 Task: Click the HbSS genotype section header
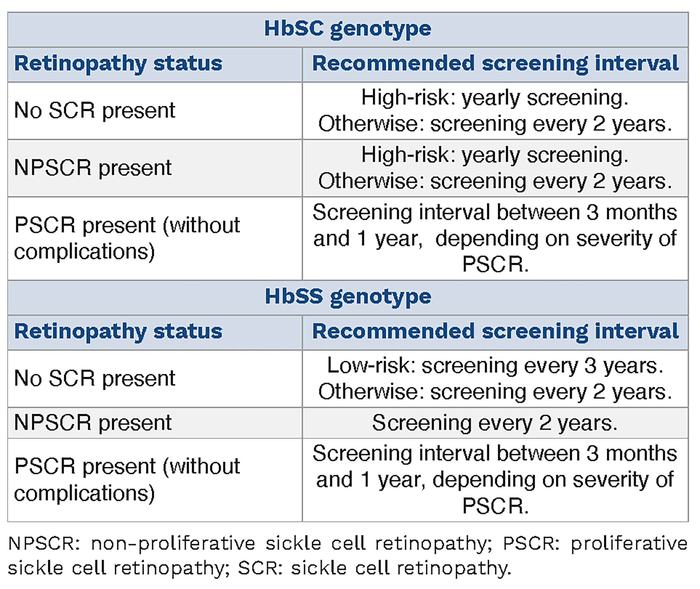[x=348, y=297]
